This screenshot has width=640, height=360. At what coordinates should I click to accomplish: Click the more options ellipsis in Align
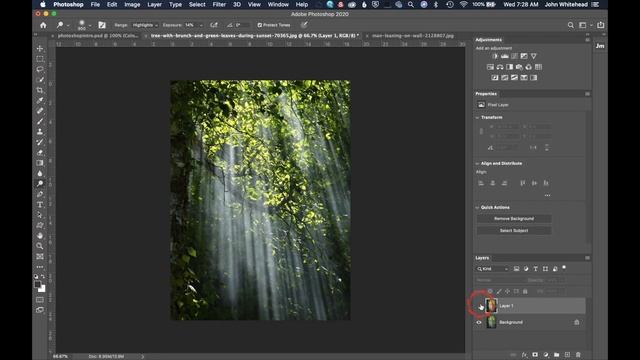click(x=547, y=196)
